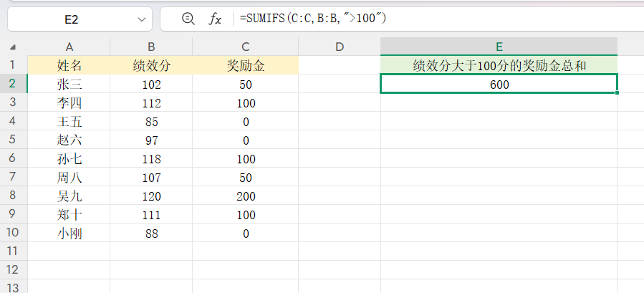Click the score cell 85

pyautogui.click(x=151, y=121)
